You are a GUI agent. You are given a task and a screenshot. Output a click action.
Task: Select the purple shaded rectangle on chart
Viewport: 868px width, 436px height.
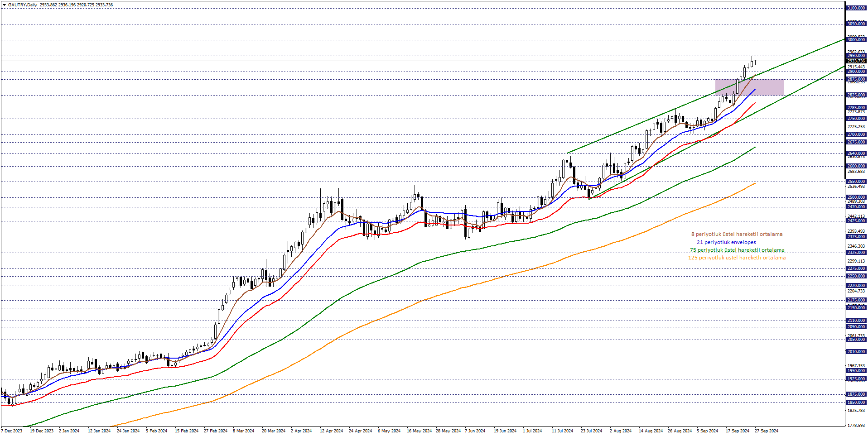point(749,87)
